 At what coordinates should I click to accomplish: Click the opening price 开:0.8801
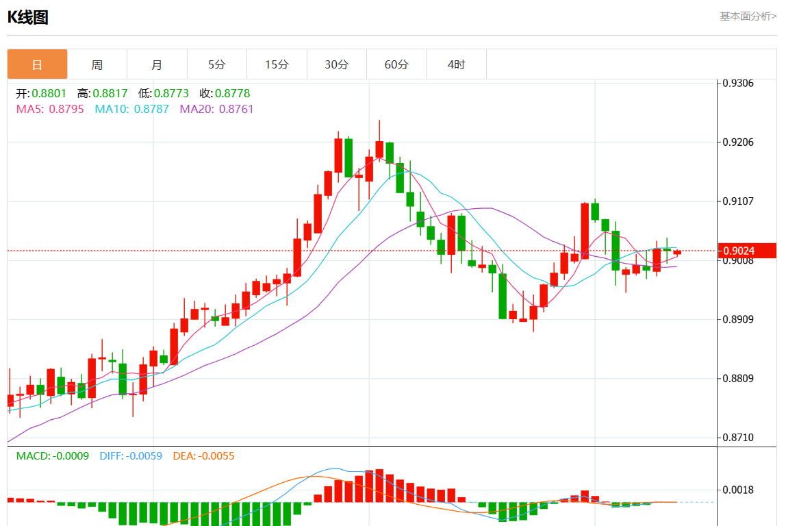(x=41, y=93)
